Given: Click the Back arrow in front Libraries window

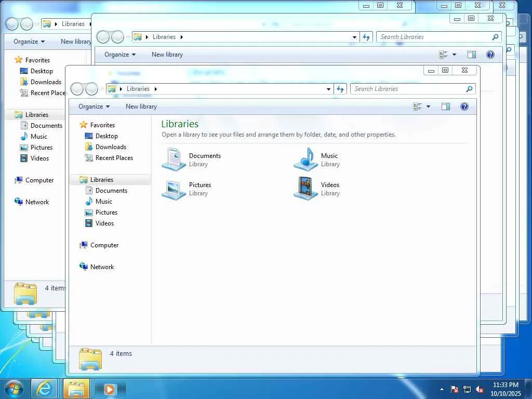Looking at the screenshot, I should tap(77, 89).
